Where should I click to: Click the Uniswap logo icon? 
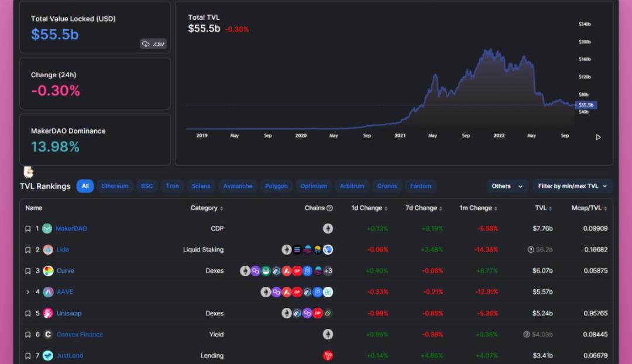pos(48,313)
